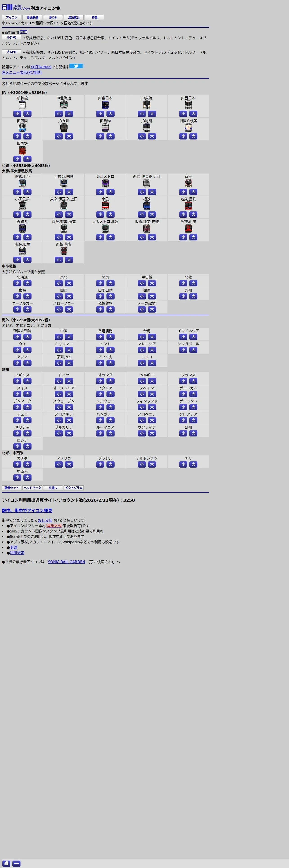Click the home icon at the bottom
Screen dimensions: 289x868
pos(6,863)
